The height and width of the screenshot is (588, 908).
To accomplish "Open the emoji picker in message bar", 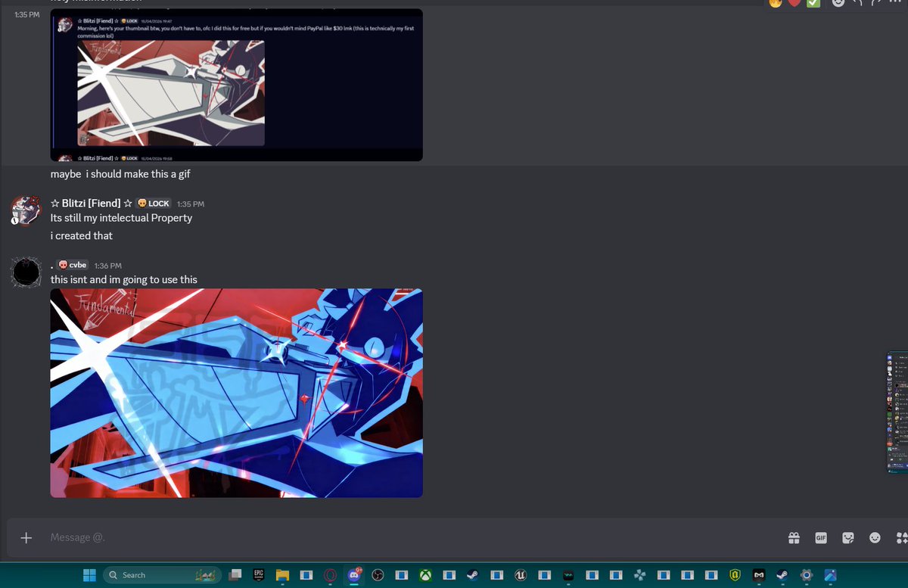I will pyautogui.click(x=875, y=537).
